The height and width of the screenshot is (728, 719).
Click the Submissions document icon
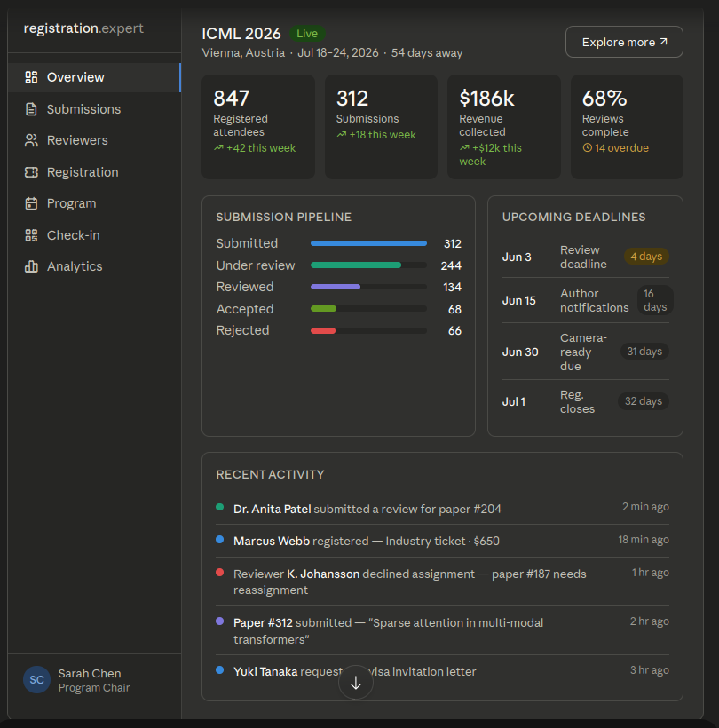31,109
